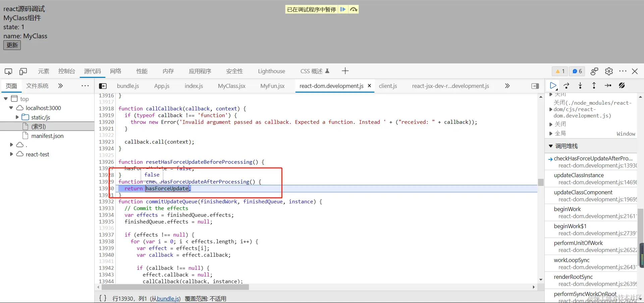Select renderRootSync call stack frame
The height and width of the screenshot is (303, 644).
591,280
